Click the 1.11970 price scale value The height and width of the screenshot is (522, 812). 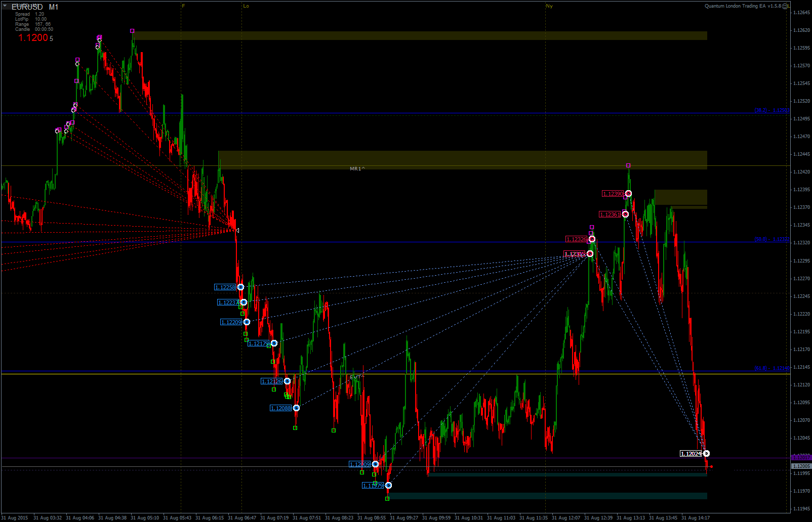801,491
